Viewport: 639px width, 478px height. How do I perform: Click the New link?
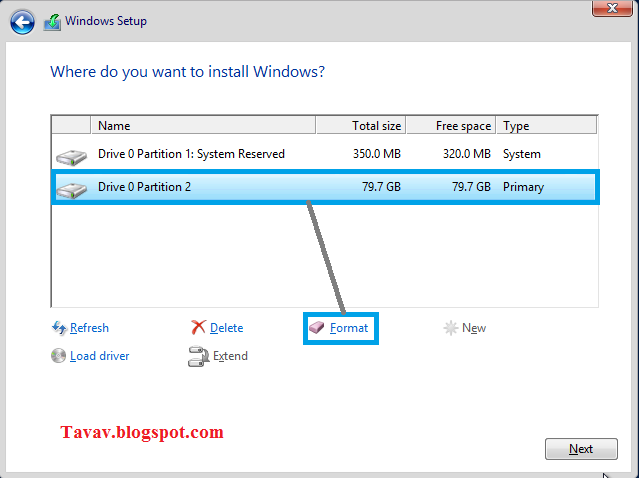coord(474,328)
